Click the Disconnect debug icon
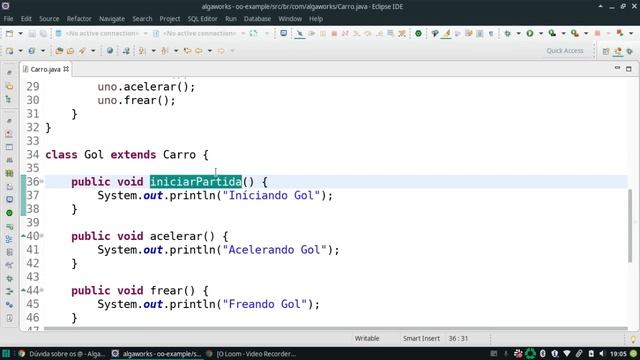 coord(345,33)
